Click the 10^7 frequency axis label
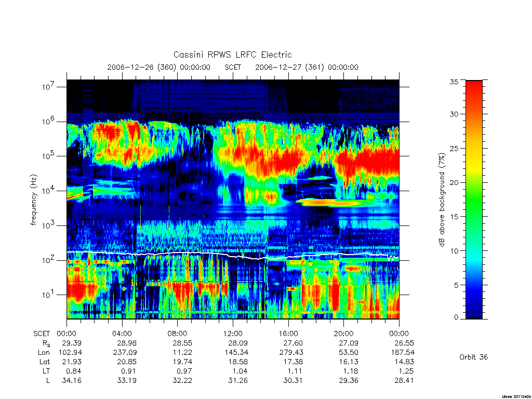Screen dimensions: 532x399 [49, 87]
